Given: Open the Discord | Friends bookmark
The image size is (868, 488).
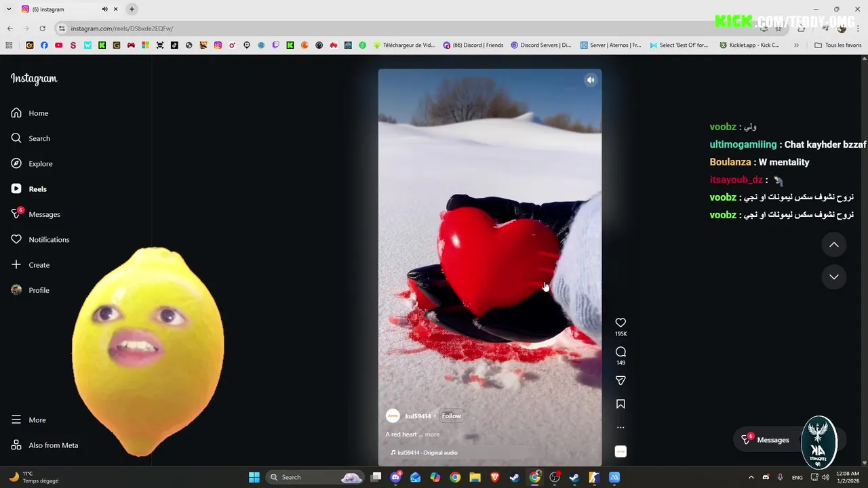Looking at the screenshot, I should 473,45.
